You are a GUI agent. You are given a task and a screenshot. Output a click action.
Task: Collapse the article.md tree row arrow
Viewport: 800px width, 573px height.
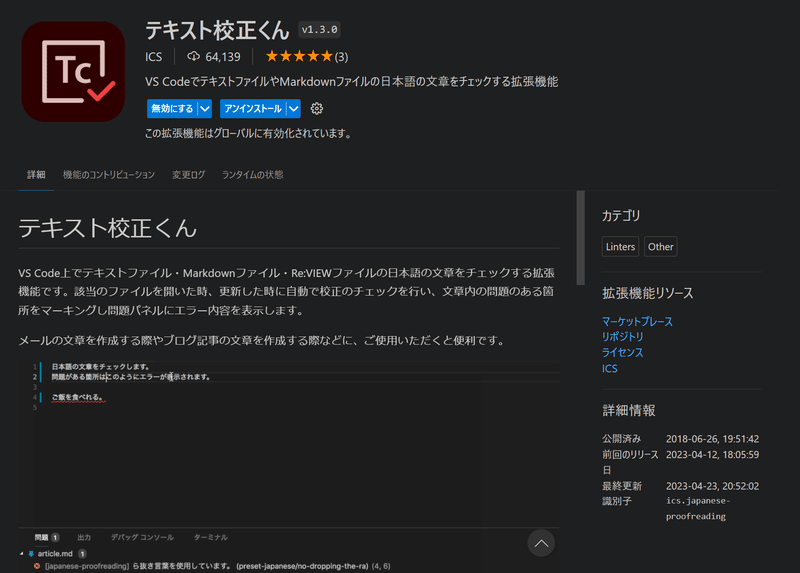click(x=21, y=554)
